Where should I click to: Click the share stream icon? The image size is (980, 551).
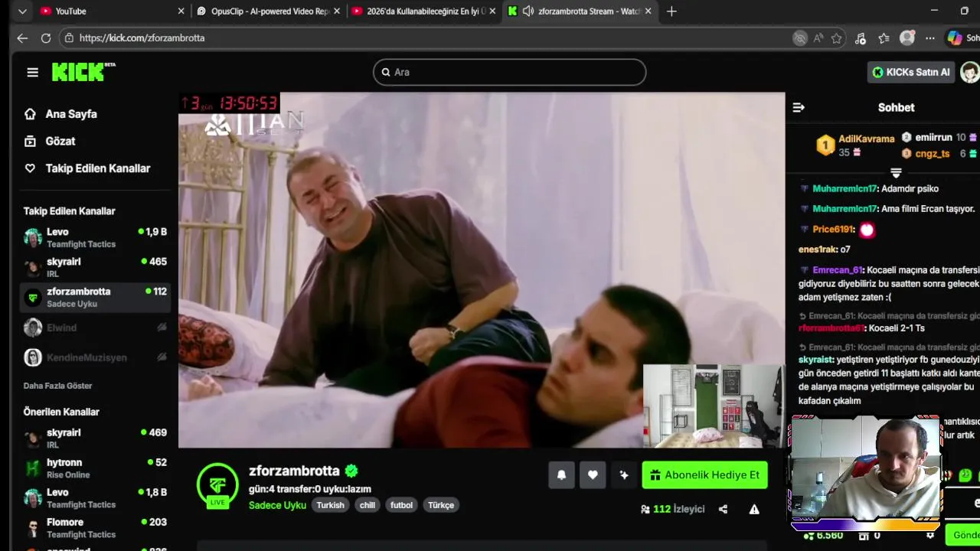(723, 509)
